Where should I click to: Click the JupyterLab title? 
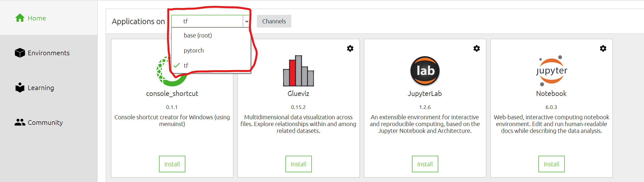pyautogui.click(x=425, y=93)
